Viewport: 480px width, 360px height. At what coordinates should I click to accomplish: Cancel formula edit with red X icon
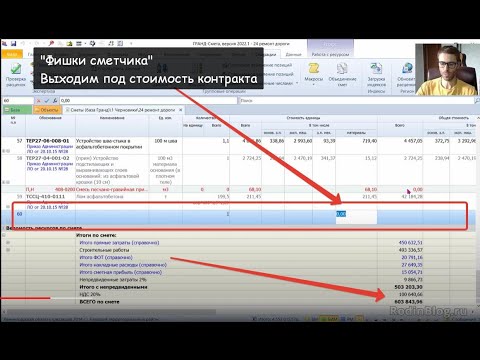(x=39, y=100)
